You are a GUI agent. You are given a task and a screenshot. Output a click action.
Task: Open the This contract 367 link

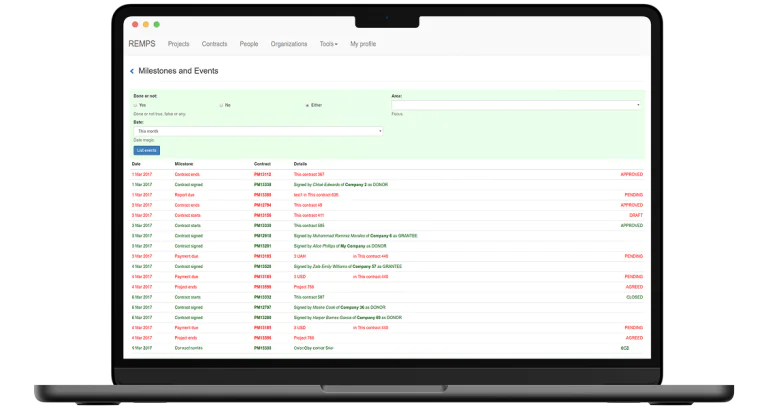pos(309,174)
